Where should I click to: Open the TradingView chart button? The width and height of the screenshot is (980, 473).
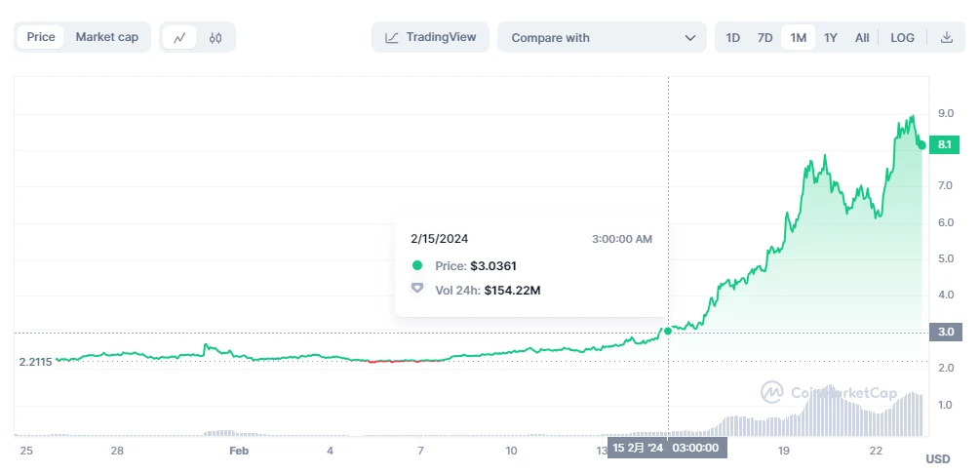(x=430, y=37)
